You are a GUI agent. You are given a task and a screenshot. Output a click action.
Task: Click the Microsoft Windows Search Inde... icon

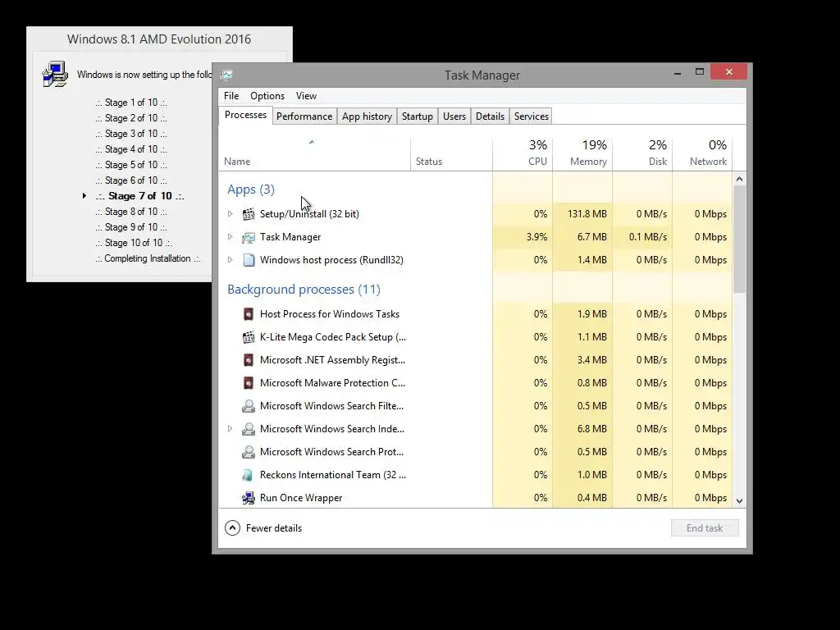248,430
